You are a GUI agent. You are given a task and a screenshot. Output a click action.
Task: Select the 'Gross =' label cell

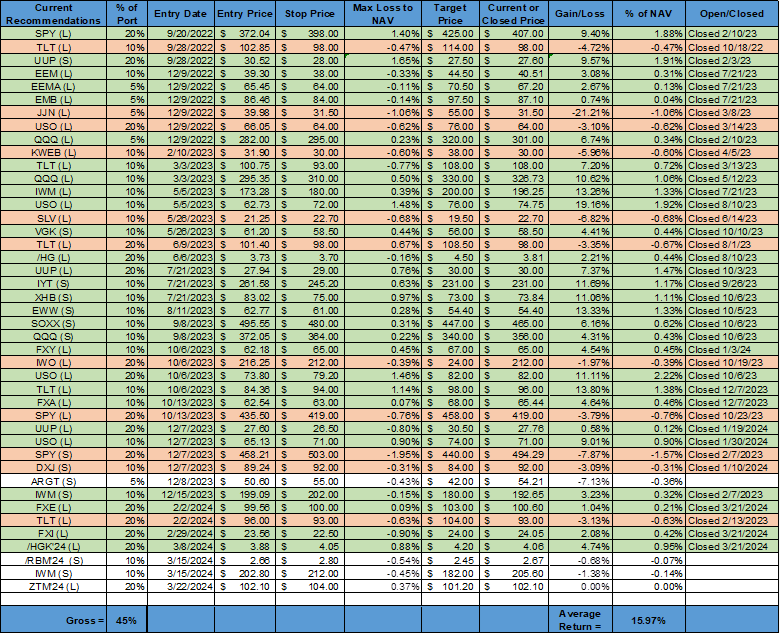(53, 620)
